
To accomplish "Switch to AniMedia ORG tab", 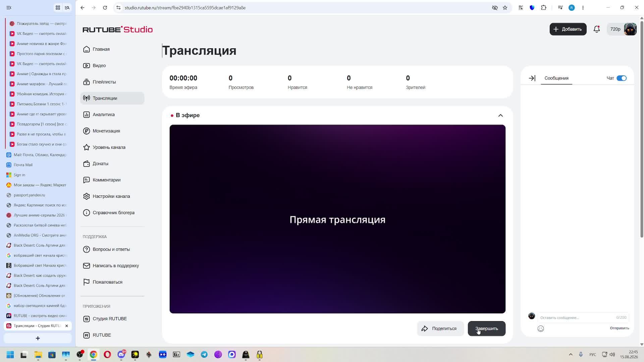I will pyautogui.click(x=38, y=235).
